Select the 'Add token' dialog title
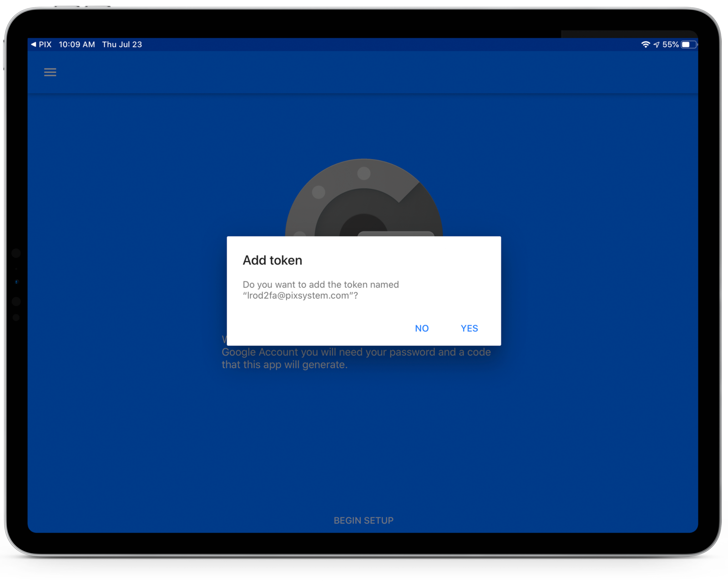Viewport: 728px width, 582px height. (272, 260)
